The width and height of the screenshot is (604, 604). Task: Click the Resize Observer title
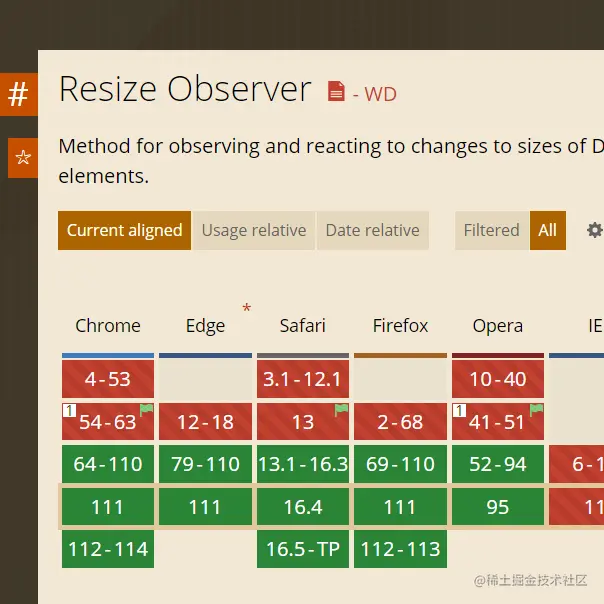(185, 89)
